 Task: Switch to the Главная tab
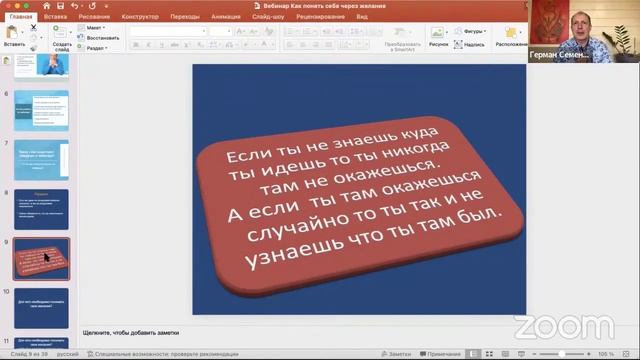[x=21, y=17]
